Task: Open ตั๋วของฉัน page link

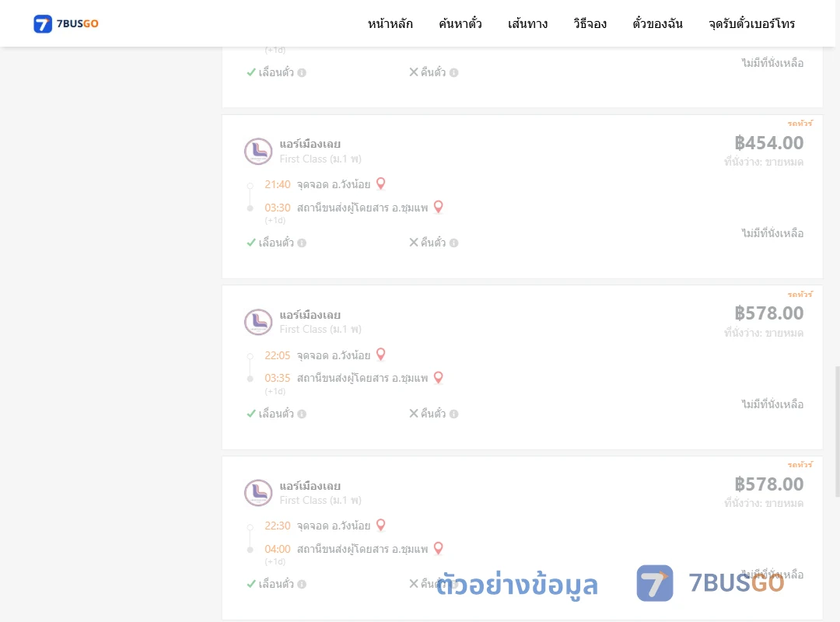Action: [x=657, y=23]
